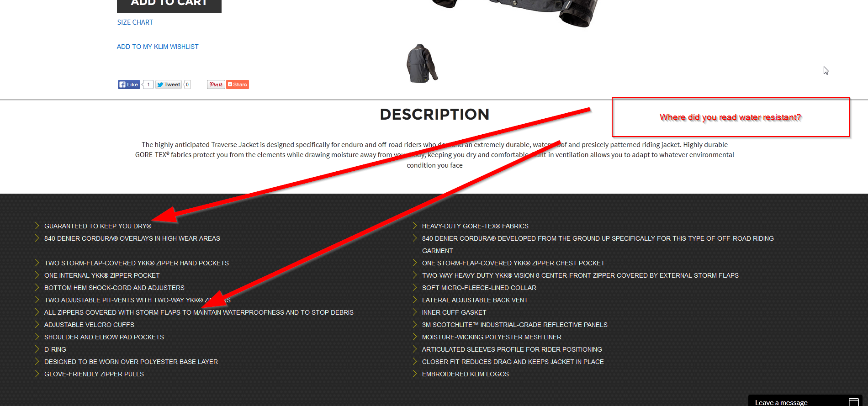The width and height of the screenshot is (868, 406).
Task: Click the Embroidered Klim Logos item
Action: click(x=465, y=374)
